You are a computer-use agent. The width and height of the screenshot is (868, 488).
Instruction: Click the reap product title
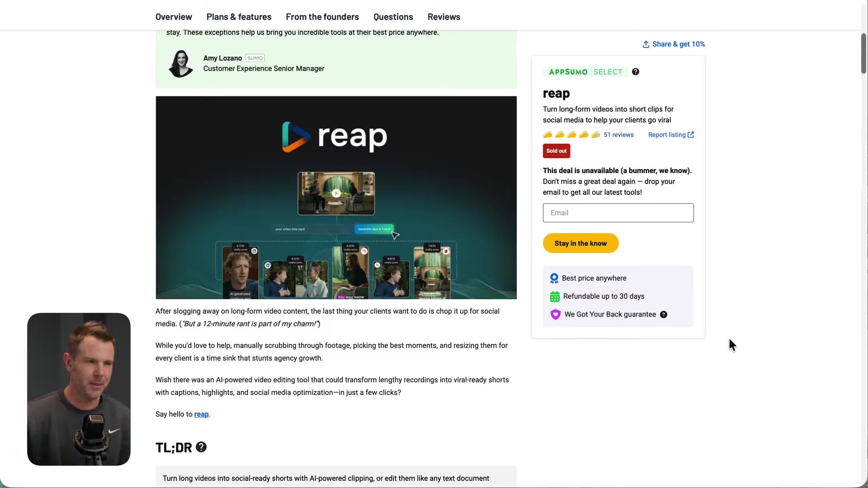pos(556,94)
